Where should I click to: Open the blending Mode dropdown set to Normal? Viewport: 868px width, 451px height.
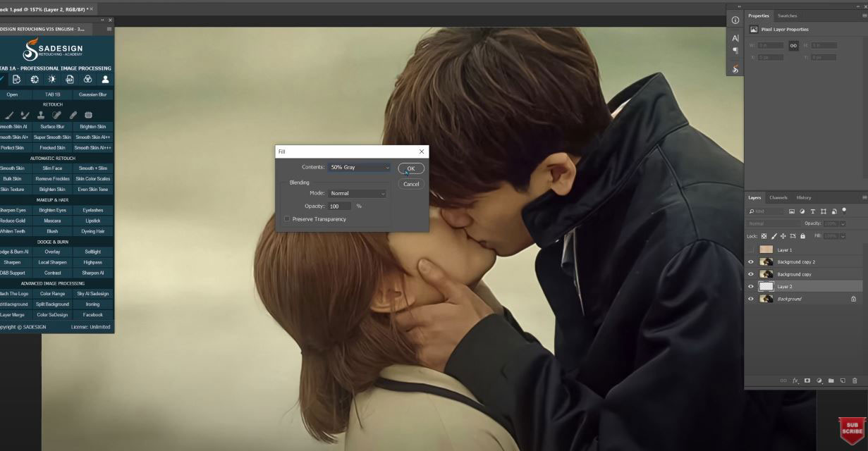pyautogui.click(x=358, y=193)
